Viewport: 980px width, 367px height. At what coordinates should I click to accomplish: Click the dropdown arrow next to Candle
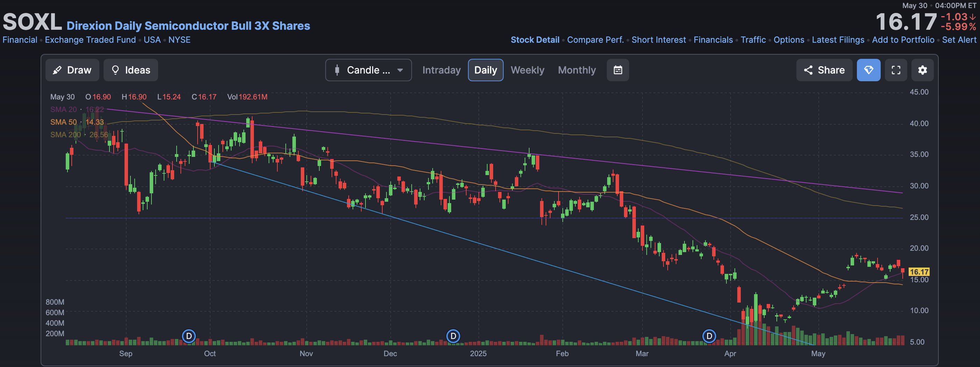[x=400, y=70]
